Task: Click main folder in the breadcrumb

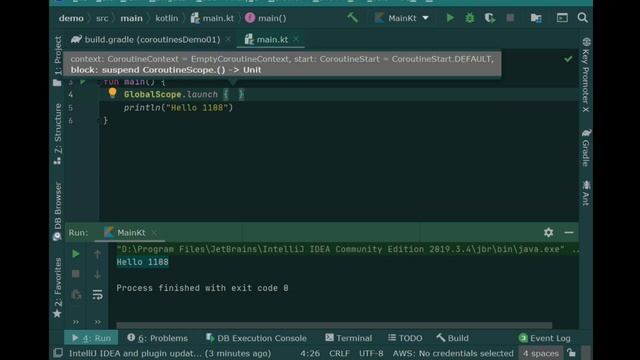Action: tap(131, 18)
